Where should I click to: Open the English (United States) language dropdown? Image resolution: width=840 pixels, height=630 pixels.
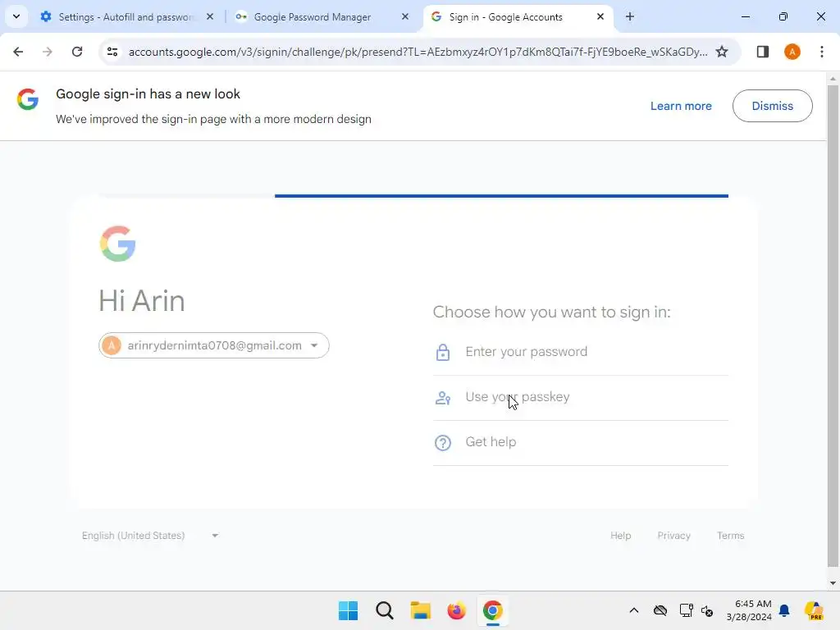[150, 535]
